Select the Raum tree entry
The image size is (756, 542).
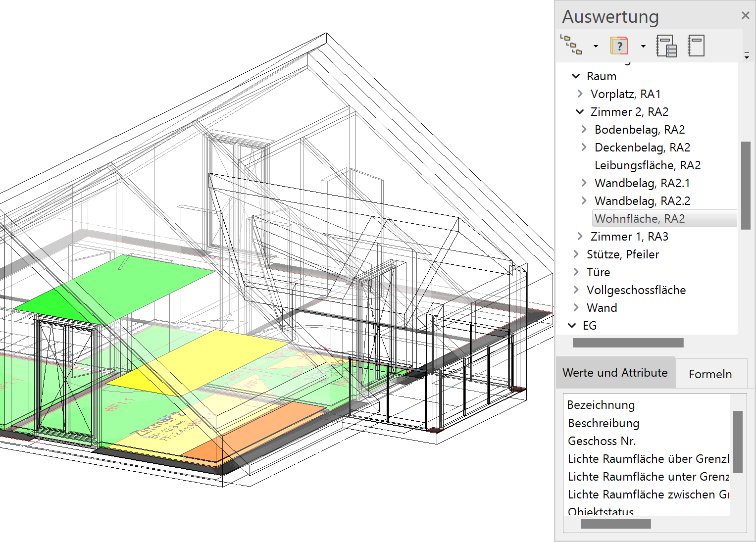click(602, 76)
